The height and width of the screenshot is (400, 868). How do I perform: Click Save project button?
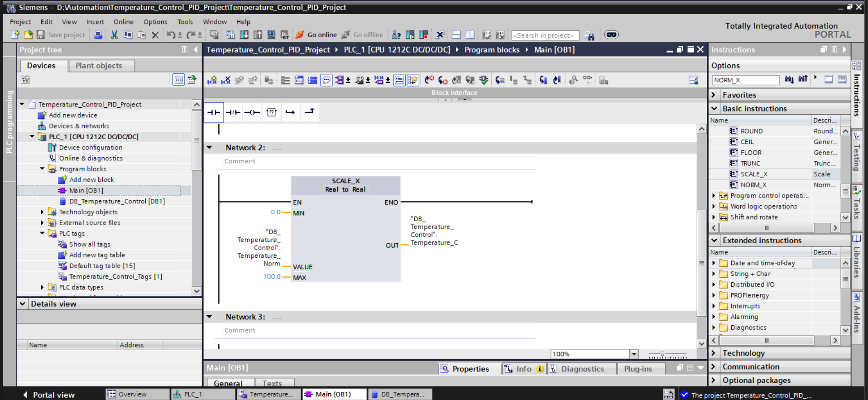click(61, 35)
